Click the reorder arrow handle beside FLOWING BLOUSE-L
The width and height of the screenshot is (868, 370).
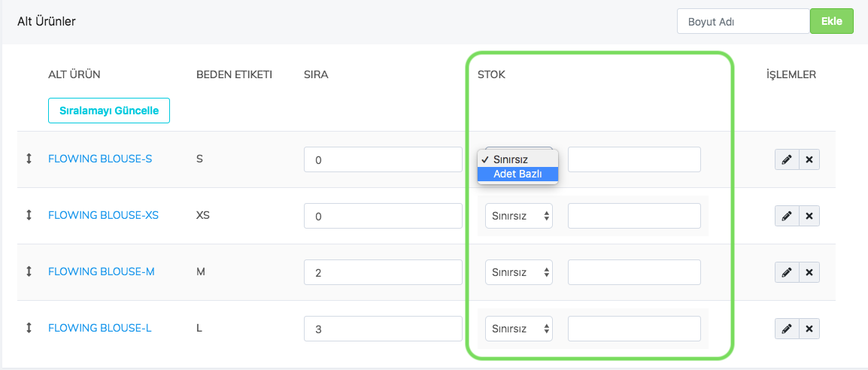click(29, 328)
